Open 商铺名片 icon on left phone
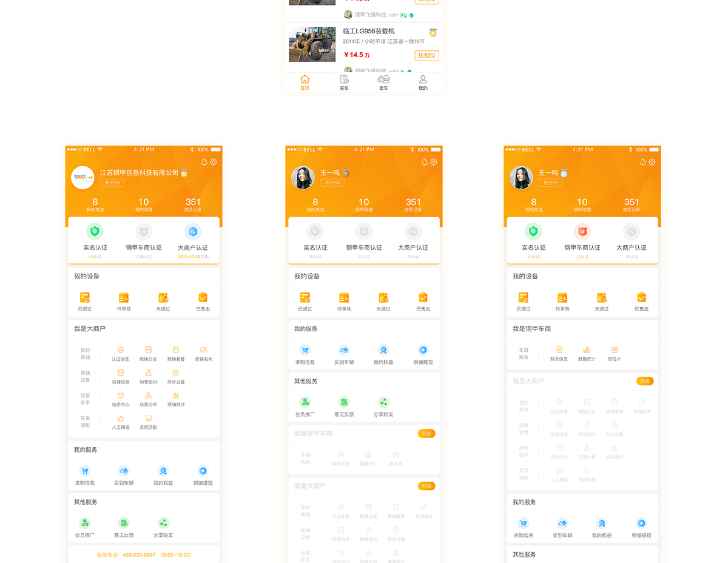728x563 pixels. click(203, 350)
